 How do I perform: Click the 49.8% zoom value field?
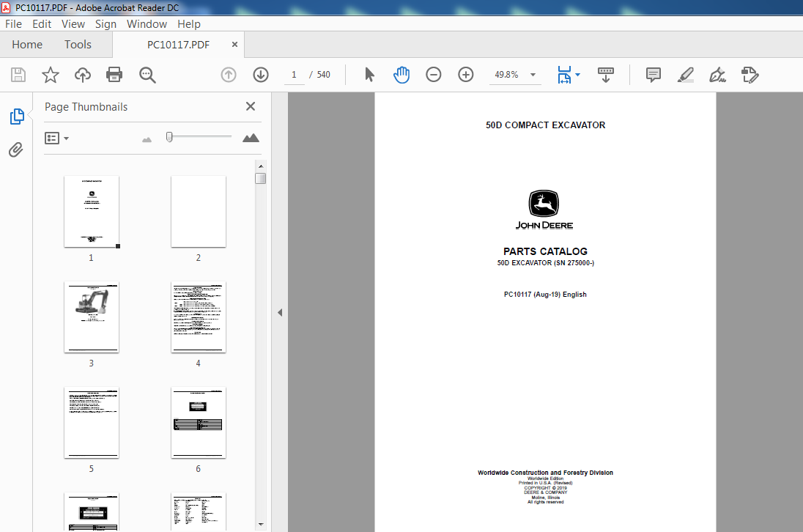coord(506,75)
